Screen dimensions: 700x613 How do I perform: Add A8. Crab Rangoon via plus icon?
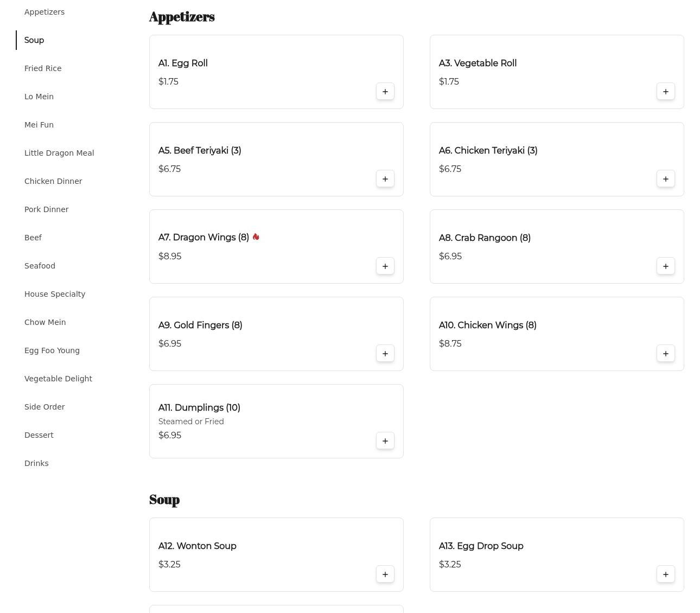point(665,266)
